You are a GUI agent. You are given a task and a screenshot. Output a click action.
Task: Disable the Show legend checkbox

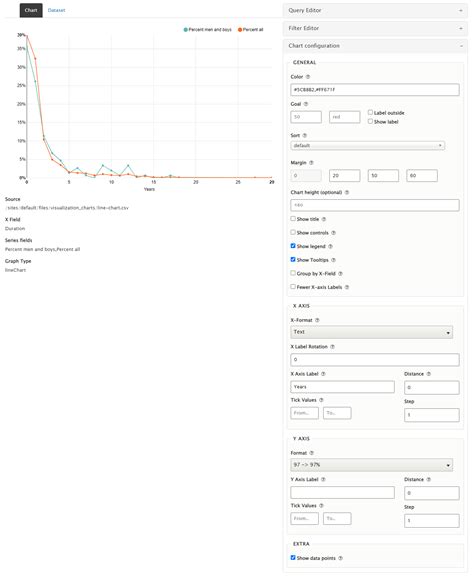click(x=293, y=246)
